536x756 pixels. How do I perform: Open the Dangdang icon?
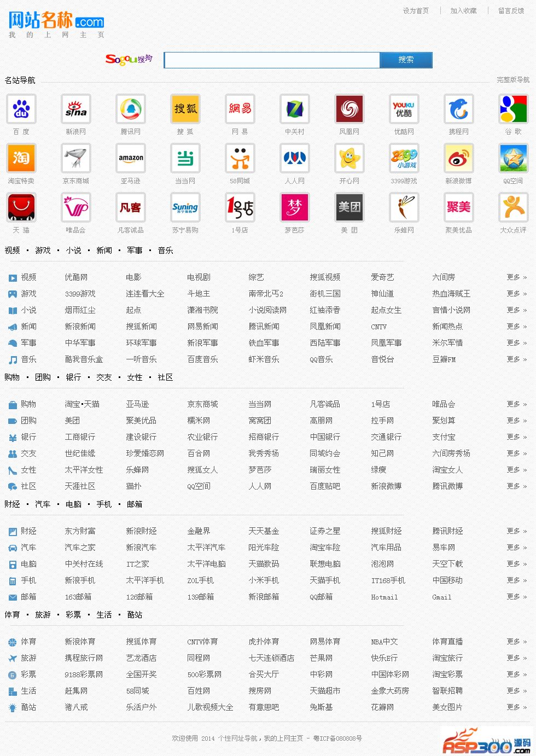[185, 158]
